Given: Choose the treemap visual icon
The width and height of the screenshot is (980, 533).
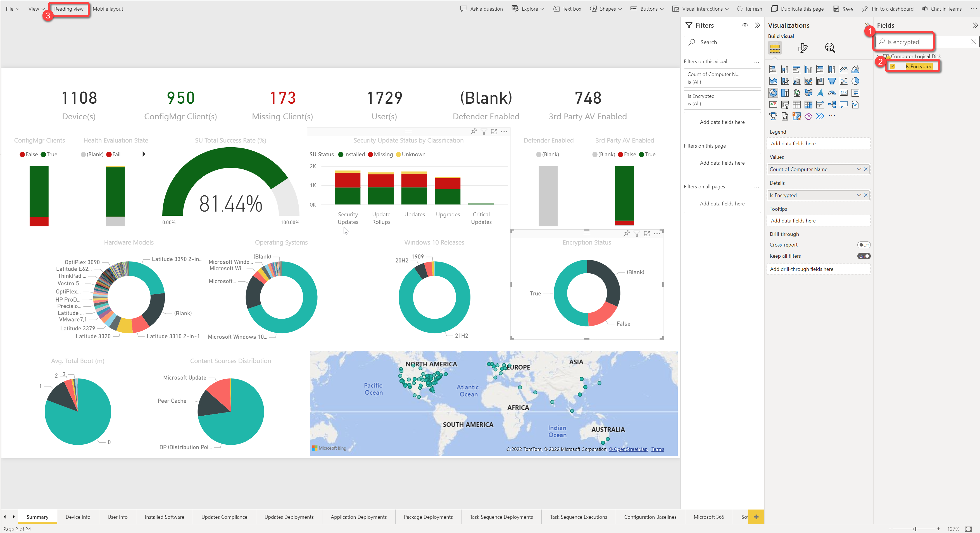Looking at the screenshot, I should [x=785, y=93].
